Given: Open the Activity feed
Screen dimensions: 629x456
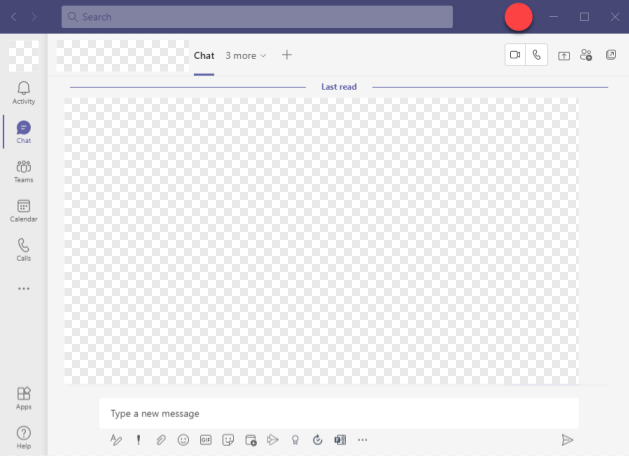Looking at the screenshot, I should (x=24, y=93).
